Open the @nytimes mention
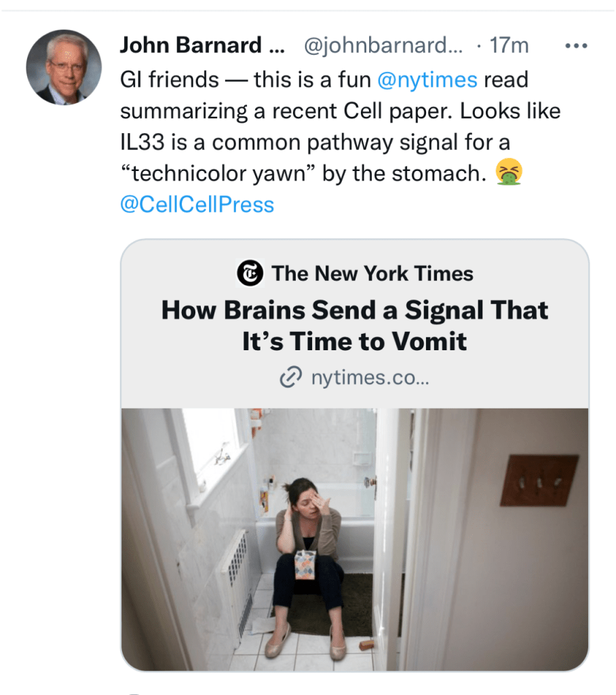This screenshot has width=616, height=695. [427, 80]
